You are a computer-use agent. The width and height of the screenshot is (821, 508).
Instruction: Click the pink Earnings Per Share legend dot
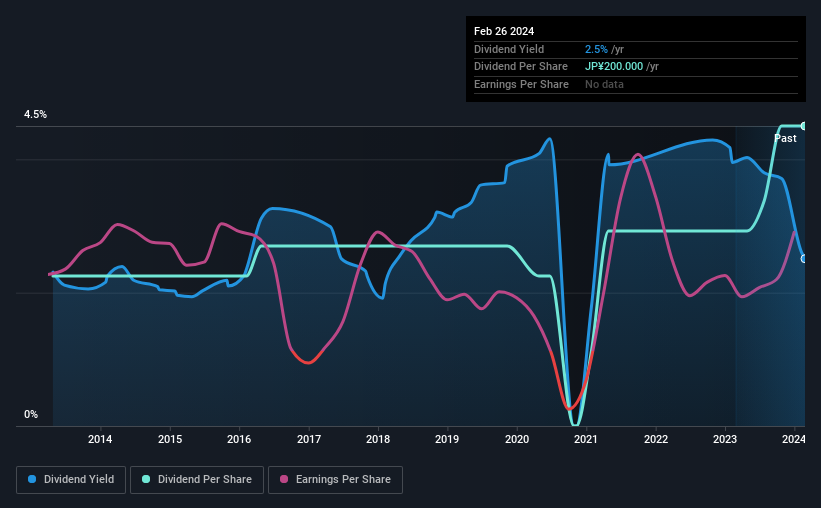coord(284,479)
